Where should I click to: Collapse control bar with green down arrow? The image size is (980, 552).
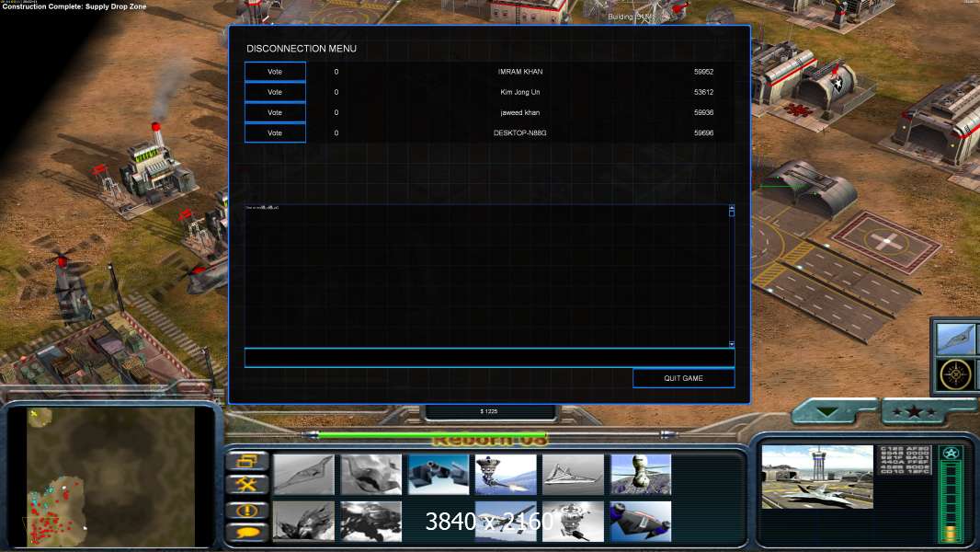[834, 412]
